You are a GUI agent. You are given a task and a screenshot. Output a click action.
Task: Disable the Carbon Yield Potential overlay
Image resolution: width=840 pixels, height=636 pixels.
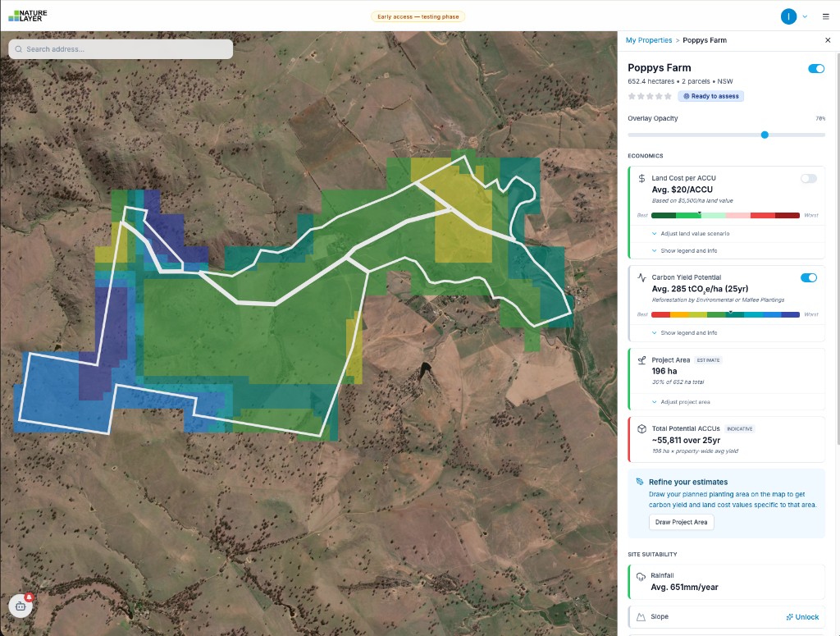809,277
